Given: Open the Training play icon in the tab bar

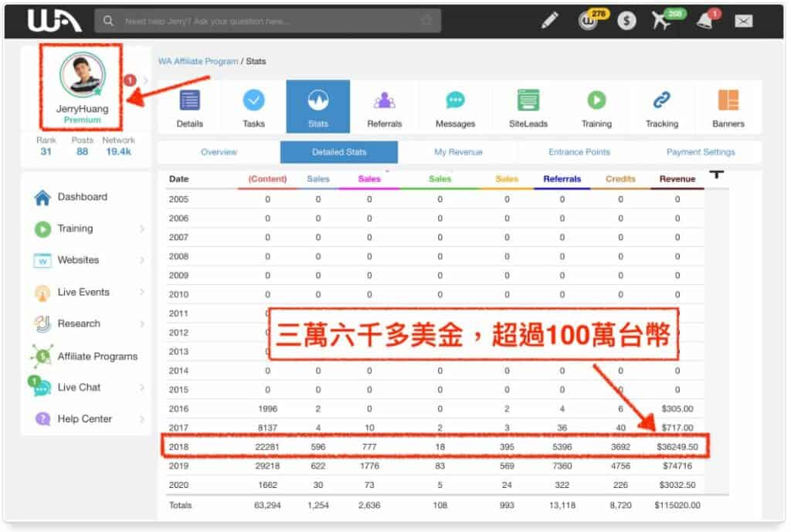Looking at the screenshot, I should pyautogui.click(x=597, y=100).
